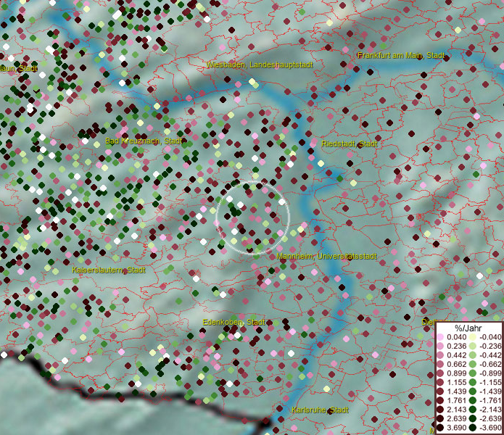Click the Frankfurt am Main, Stadt label

(x=401, y=56)
